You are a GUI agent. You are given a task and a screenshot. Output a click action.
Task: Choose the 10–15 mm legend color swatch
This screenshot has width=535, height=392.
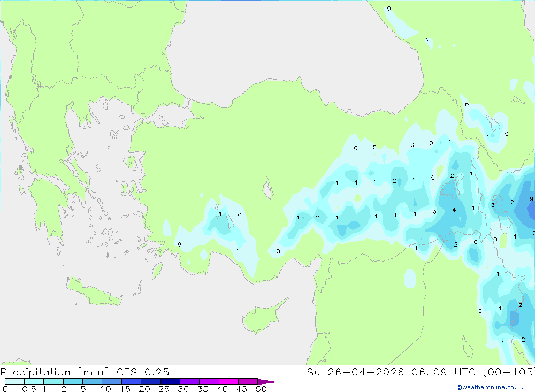[x=112, y=381]
